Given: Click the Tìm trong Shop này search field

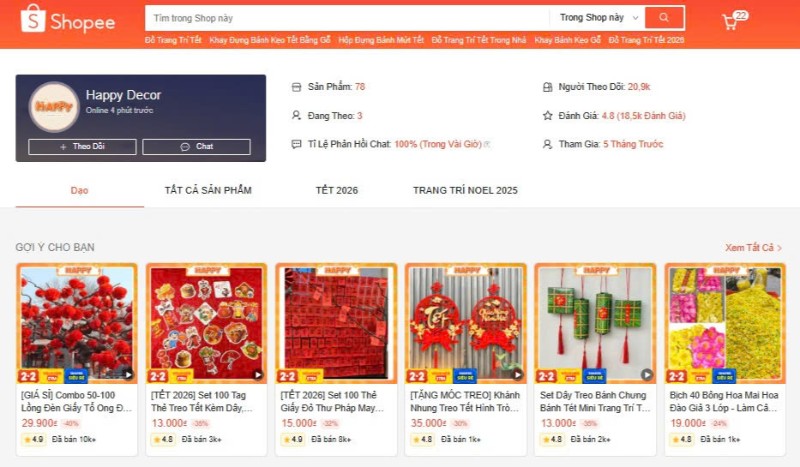Looking at the screenshot, I should (x=347, y=18).
